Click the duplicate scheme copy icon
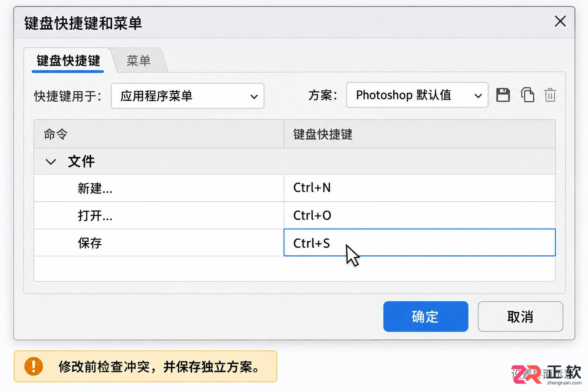 point(528,95)
